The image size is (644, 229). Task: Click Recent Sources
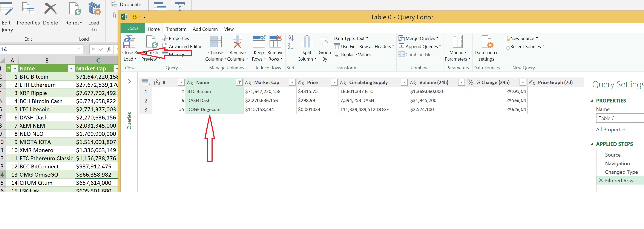pos(524,46)
